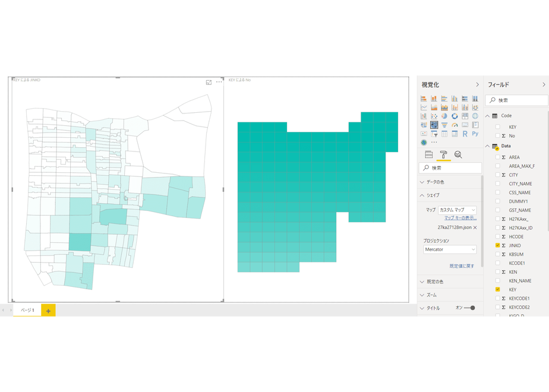Collapse the 視覚化 pane chevron
Image resolution: width=549 pixels, height=392 pixels.
coord(477,85)
